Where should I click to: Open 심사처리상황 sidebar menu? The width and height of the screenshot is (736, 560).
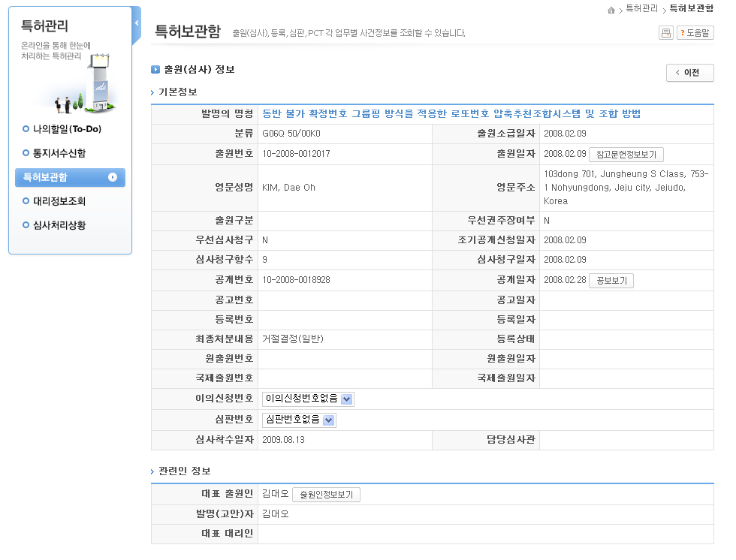pyautogui.click(x=59, y=225)
